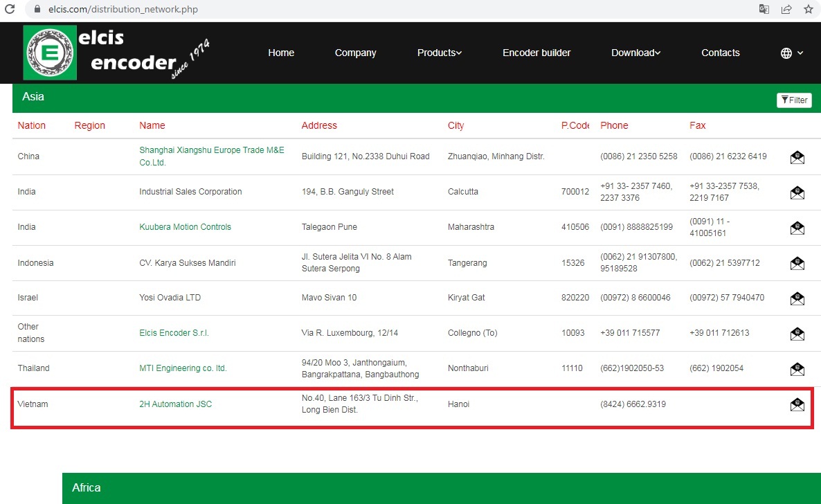Open 2H Automation JSC link
Viewport: 821px width, 504px height.
coord(175,404)
